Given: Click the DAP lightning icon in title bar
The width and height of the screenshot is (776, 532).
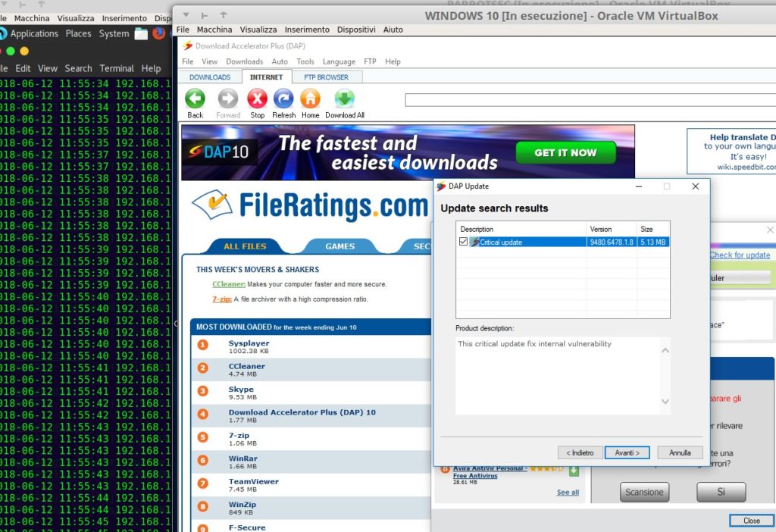Looking at the screenshot, I should coord(187,46).
